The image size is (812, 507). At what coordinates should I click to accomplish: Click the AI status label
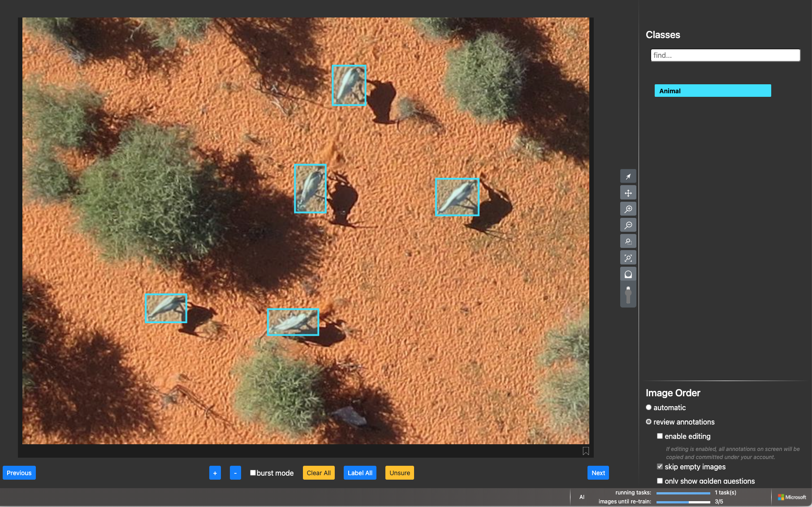click(582, 497)
